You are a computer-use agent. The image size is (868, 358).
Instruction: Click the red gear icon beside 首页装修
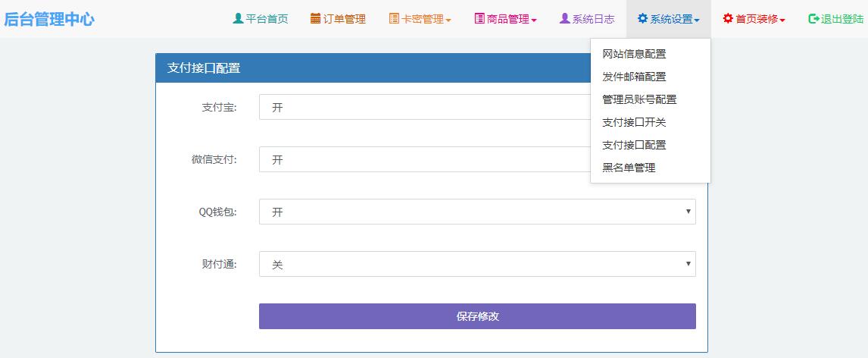click(x=728, y=18)
